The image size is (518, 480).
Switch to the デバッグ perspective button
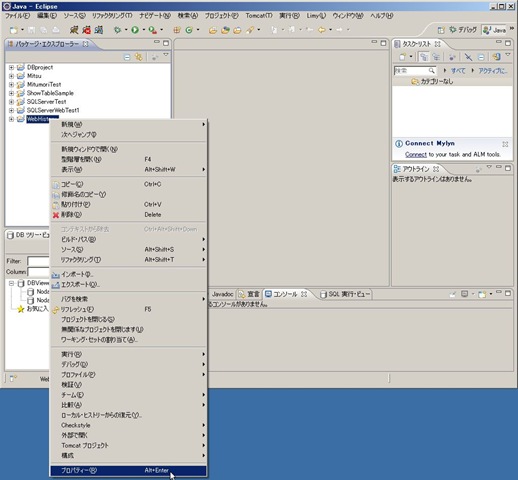(x=463, y=30)
